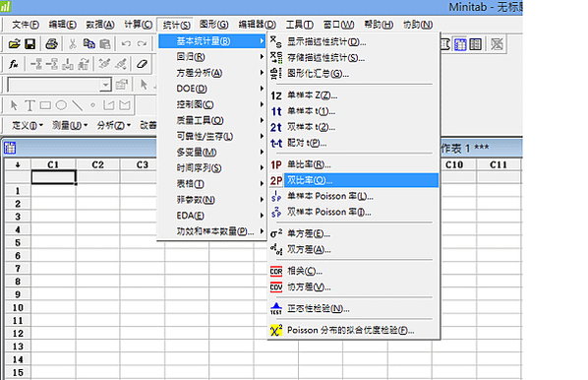Click the Save floppy disk icon
Screen dimensions: 588x380
click(30, 44)
